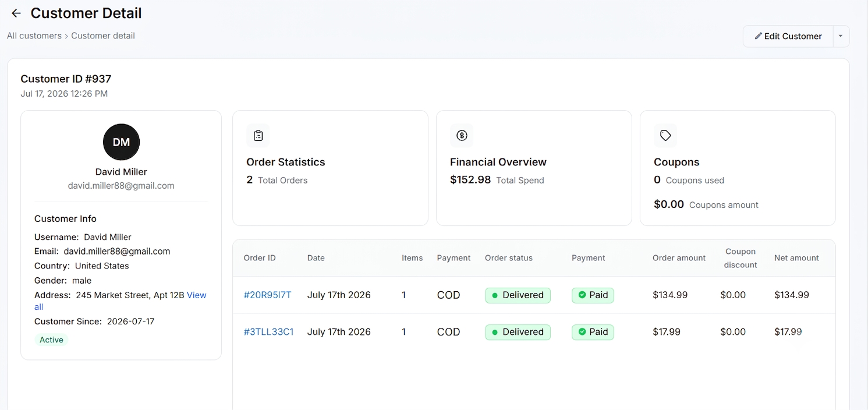868x410 pixels.
Task: Open order #20R95I7T
Action: click(x=268, y=295)
